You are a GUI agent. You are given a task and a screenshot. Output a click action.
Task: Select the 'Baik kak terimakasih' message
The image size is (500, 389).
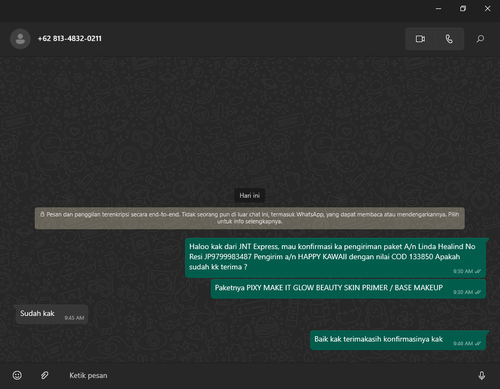[x=398, y=340]
